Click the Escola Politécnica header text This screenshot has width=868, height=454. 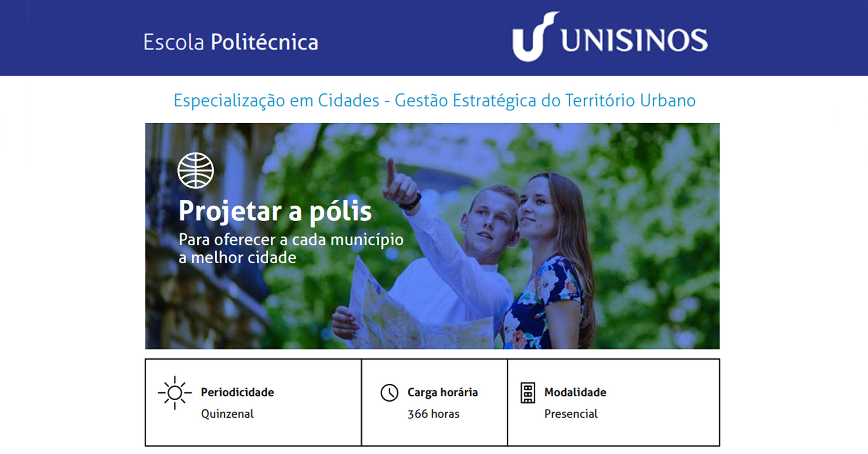click(230, 42)
